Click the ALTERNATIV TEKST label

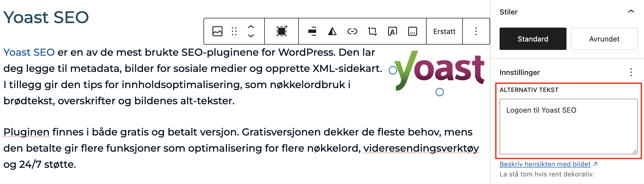(529, 90)
